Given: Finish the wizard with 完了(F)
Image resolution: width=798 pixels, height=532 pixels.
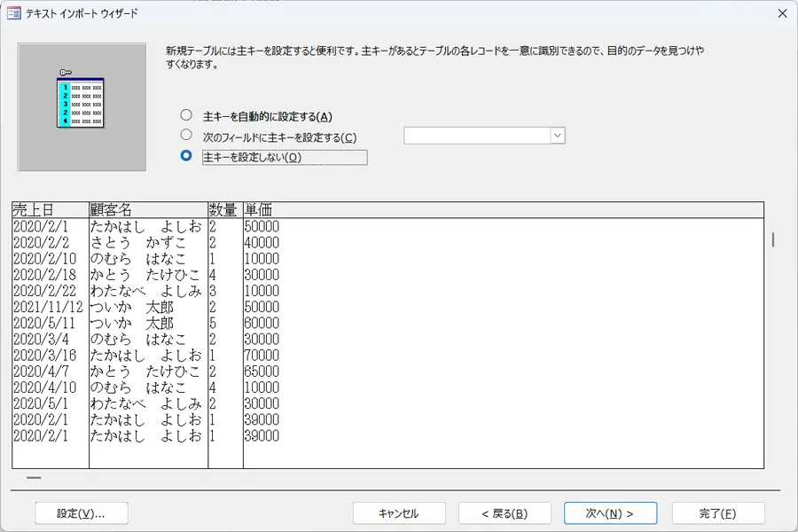Looking at the screenshot, I should pos(717,513).
